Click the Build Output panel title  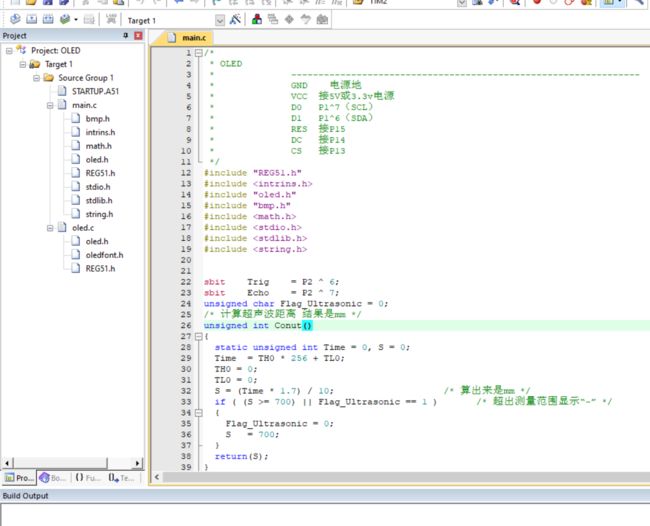point(25,496)
